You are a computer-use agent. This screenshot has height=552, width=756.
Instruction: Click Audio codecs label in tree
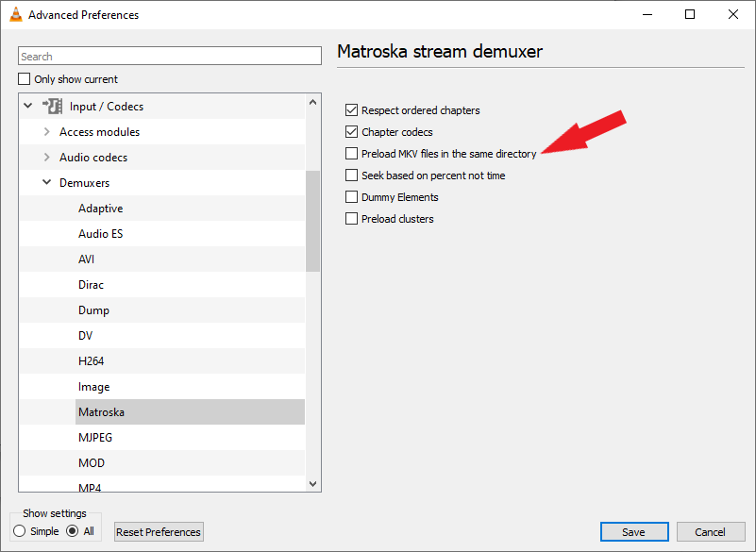tap(93, 158)
